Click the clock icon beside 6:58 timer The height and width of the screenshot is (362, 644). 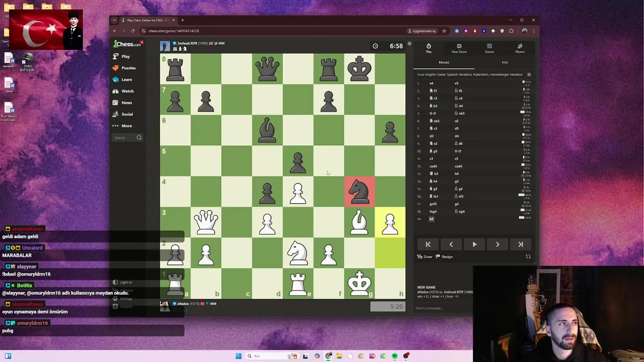[x=375, y=46]
